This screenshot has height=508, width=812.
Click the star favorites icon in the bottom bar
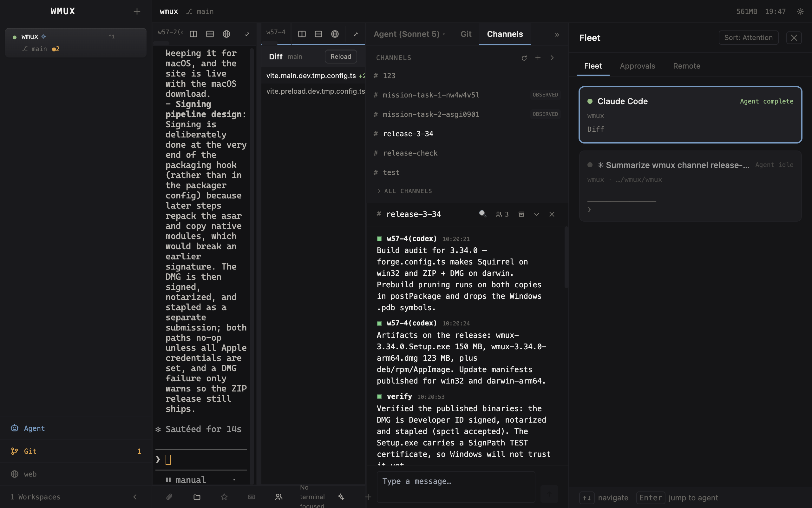(224, 497)
